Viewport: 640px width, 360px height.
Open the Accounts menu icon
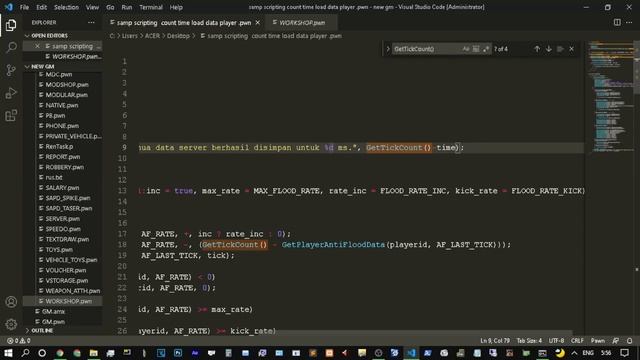click(x=11, y=302)
